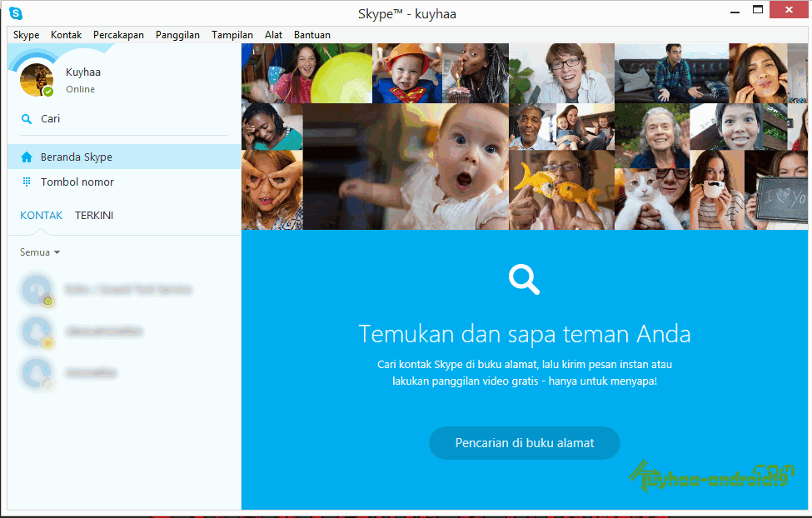Minimize the Skype window
The width and height of the screenshot is (812, 518).
point(735,11)
